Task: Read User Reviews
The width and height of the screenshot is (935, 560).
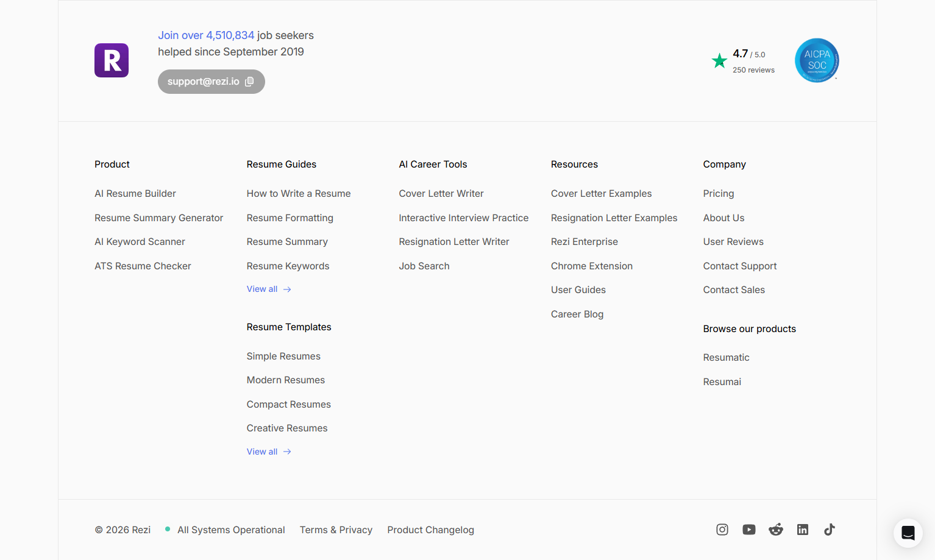Action: [x=733, y=241]
